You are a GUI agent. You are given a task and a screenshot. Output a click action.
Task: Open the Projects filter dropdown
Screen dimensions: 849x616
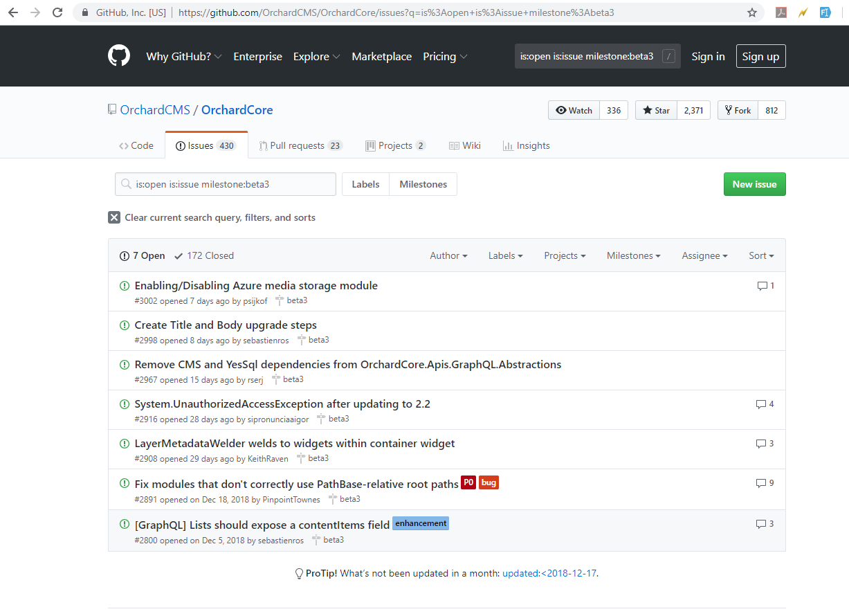(565, 255)
